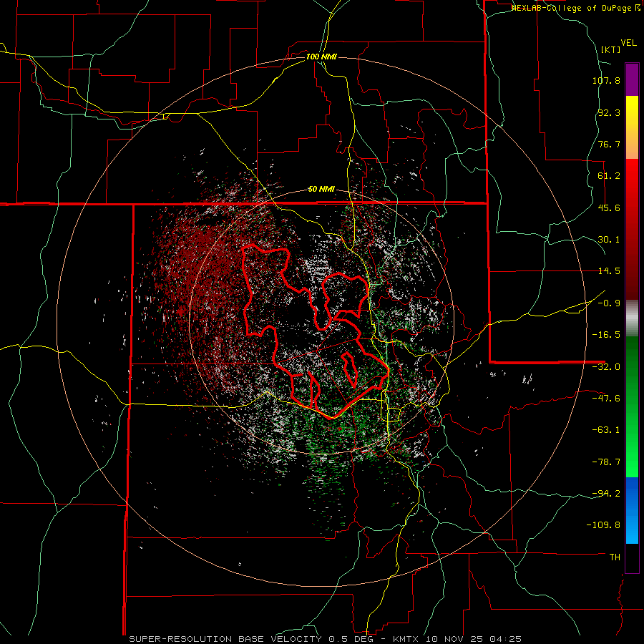Image resolution: width=644 pixels, height=644 pixels.
Task: Click the 14.5 value on the velocity scale
Action: coord(609,271)
